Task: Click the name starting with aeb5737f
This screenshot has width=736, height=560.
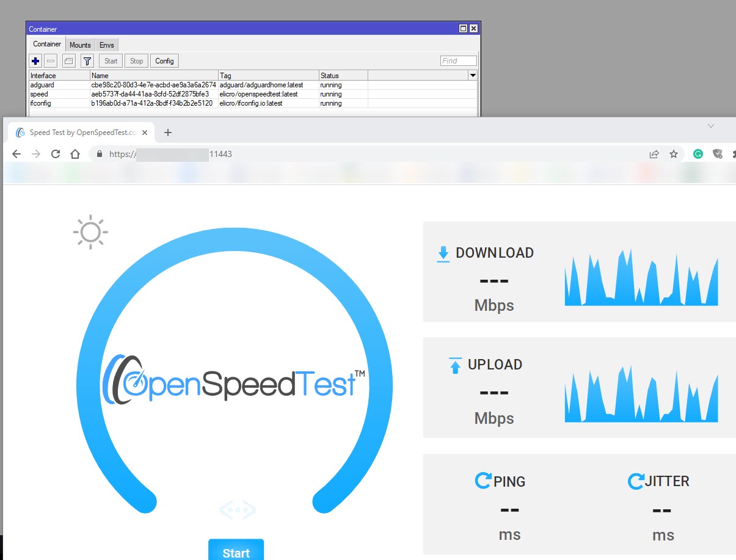Action: [x=150, y=94]
